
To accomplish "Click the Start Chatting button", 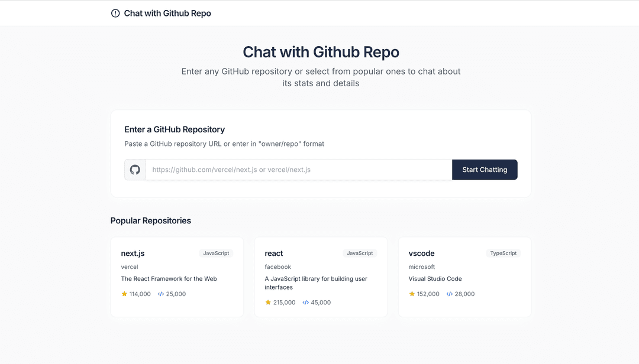I will coord(485,170).
